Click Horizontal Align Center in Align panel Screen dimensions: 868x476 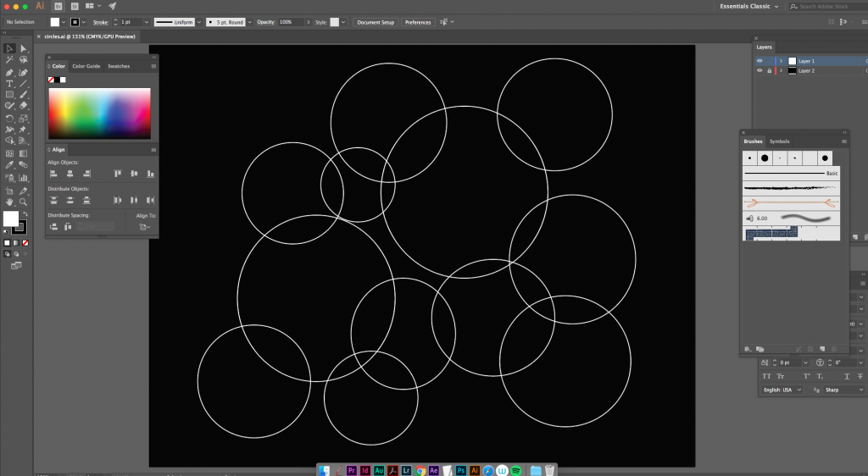[x=70, y=174]
